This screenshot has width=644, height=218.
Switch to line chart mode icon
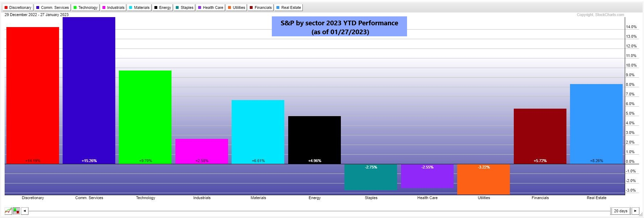click(8, 211)
